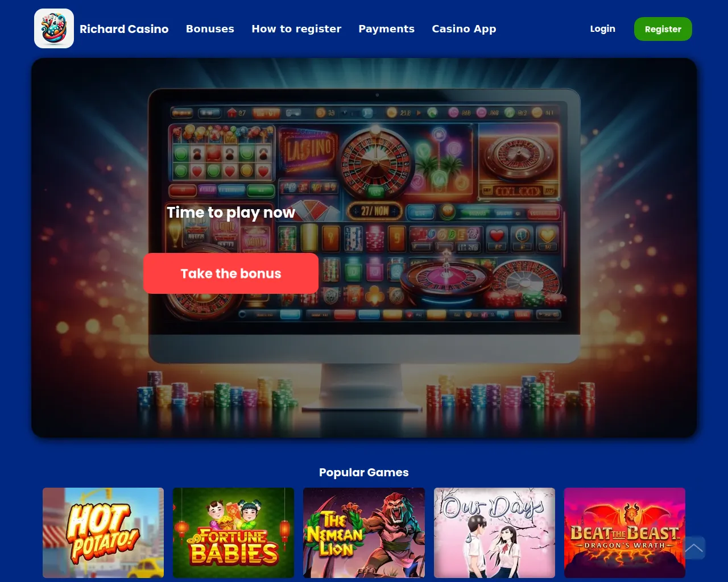Click the Richard Casino brand text

(124, 28)
